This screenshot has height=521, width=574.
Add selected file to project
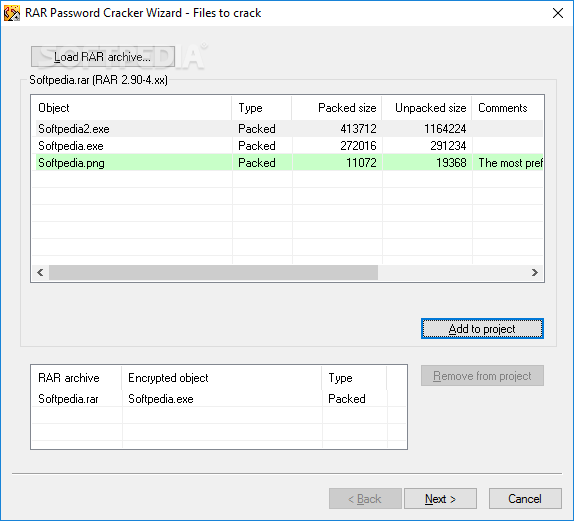tap(482, 329)
